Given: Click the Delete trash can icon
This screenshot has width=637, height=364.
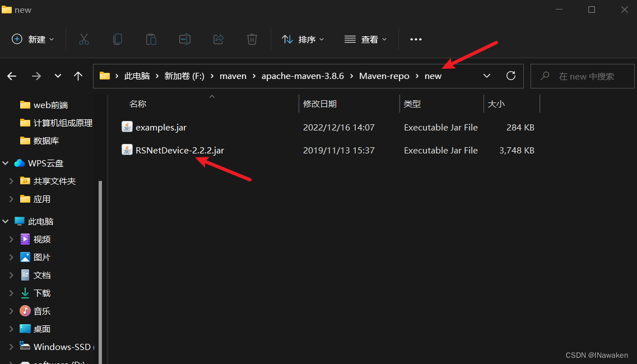Looking at the screenshot, I should click(x=252, y=39).
